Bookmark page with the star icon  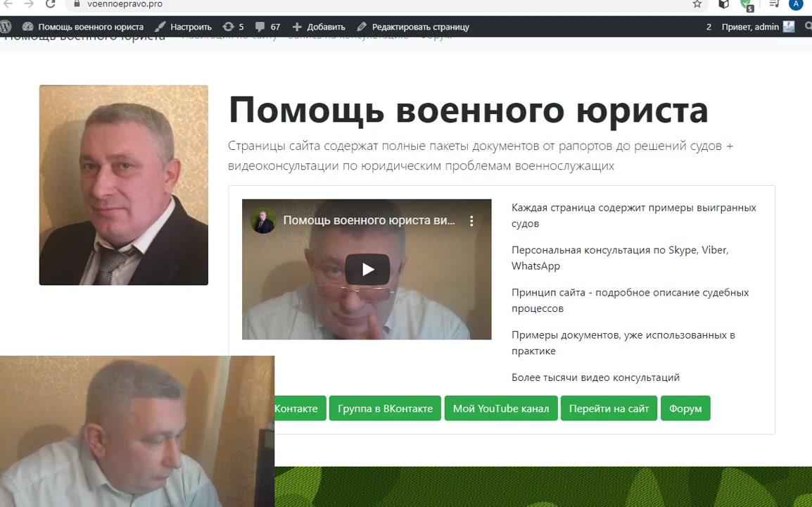click(x=697, y=4)
